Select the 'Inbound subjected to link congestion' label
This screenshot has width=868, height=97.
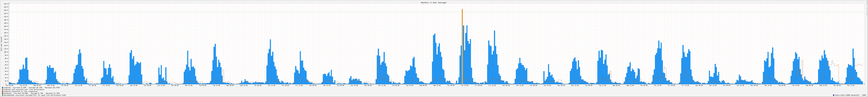click(x=21, y=91)
